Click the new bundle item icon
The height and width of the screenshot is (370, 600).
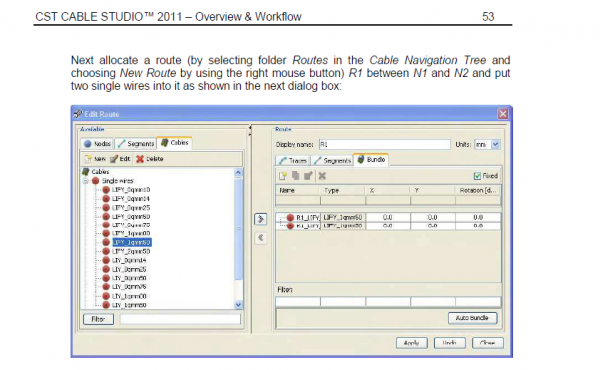[283, 176]
